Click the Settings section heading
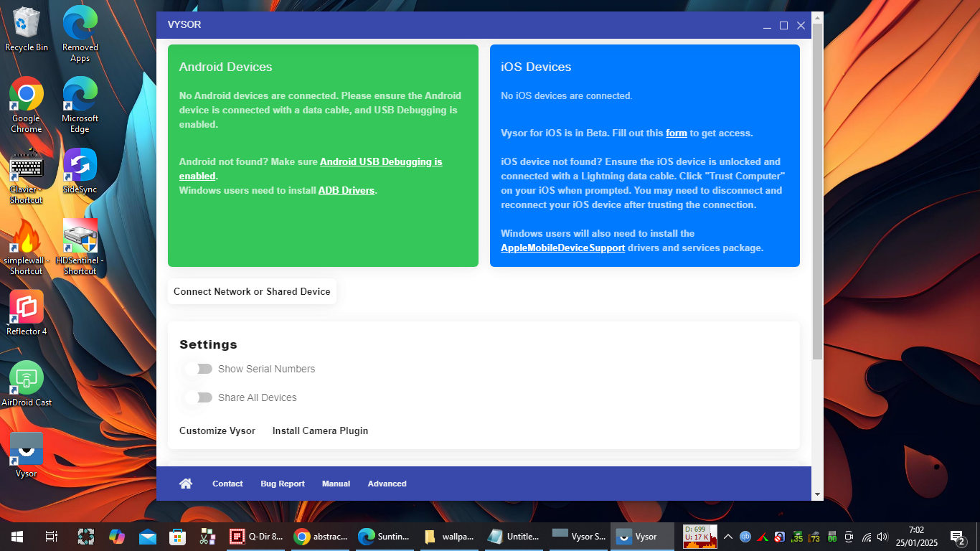 208,344
